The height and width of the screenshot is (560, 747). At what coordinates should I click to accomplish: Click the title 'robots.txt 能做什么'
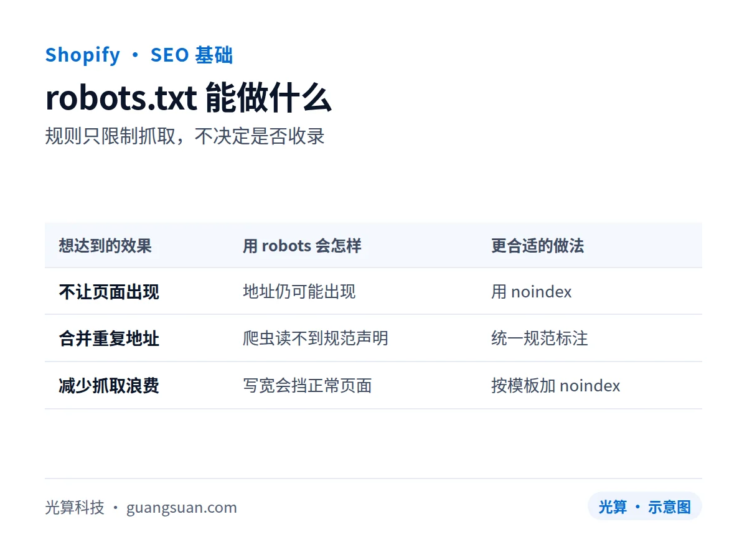[188, 98]
